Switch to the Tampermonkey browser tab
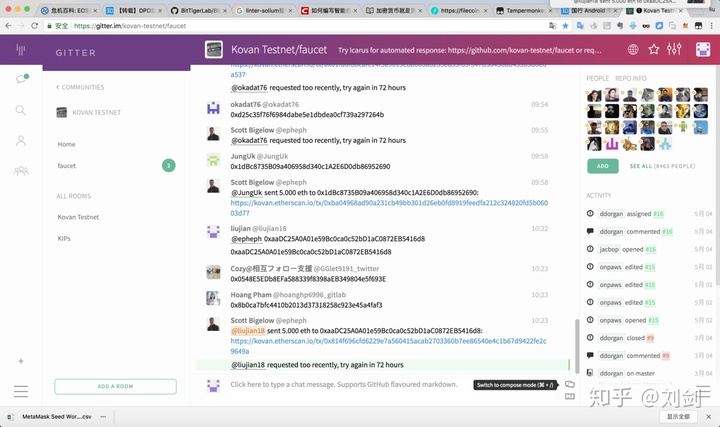This screenshot has width=720, height=427. [x=525, y=10]
